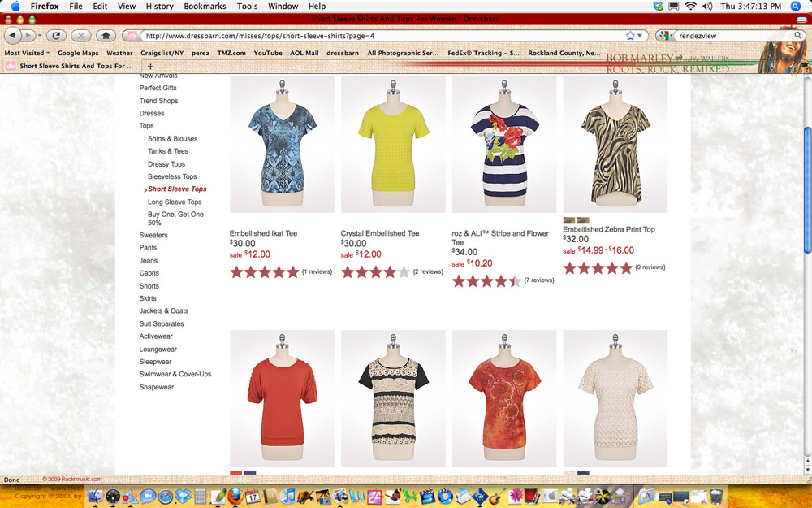Open Dropbox box icon in the Dock
The height and width of the screenshot is (508, 812).
pos(183,497)
